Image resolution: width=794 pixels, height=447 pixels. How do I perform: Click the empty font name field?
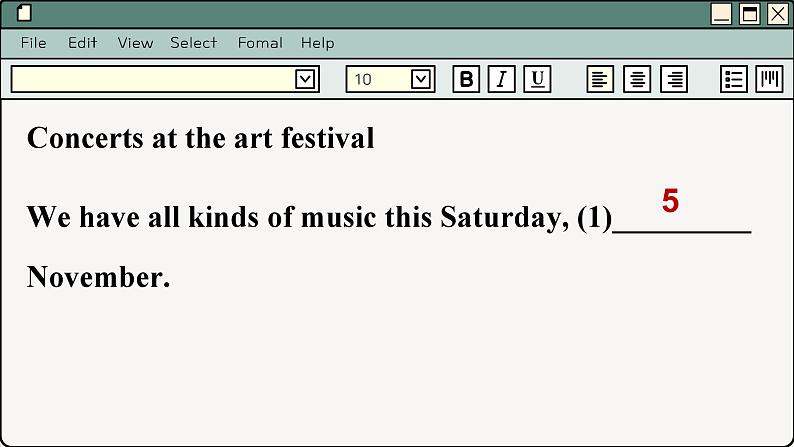click(153, 79)
